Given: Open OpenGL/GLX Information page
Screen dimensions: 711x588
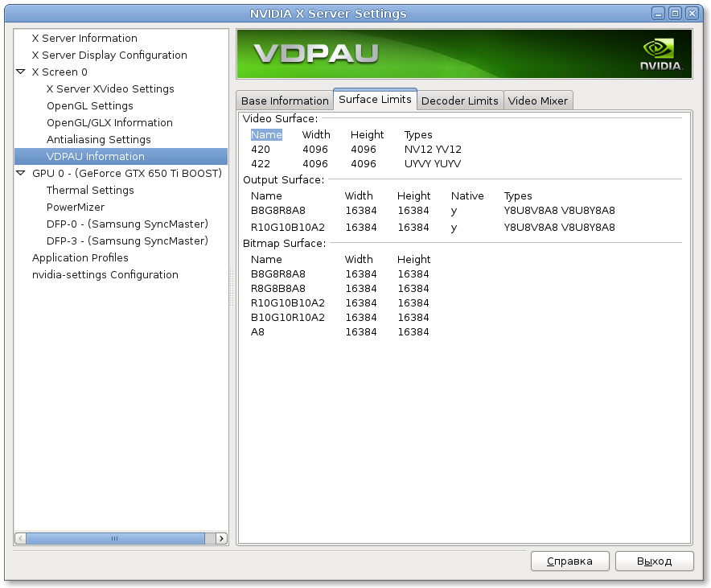Looking at the screenshot, I should (x=109, y=122).
